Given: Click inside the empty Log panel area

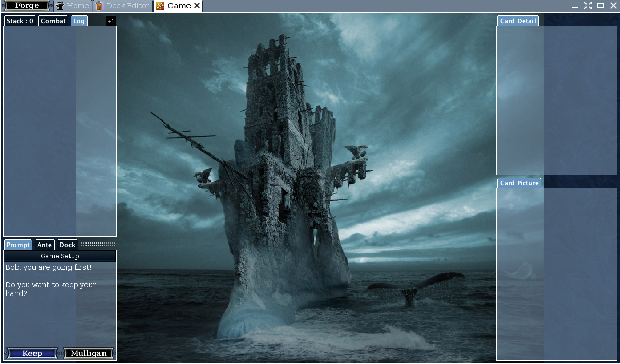Looking at the screenshot, I should 60,131.
